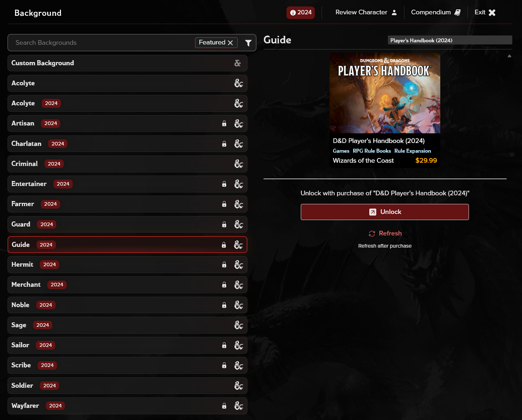Click the scroll-up arrow in the Guide panel
The height and width of the screenshot is (420, 522).
pos(509,56)
